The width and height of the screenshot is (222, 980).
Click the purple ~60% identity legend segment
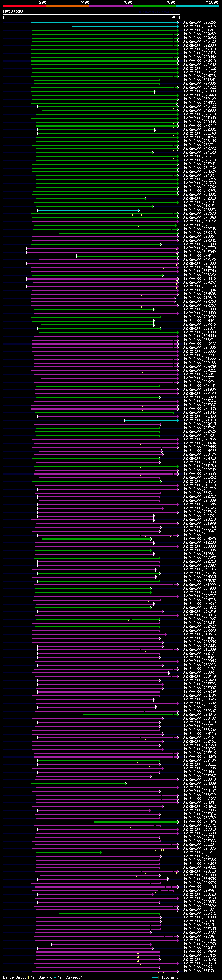click(111, 6)
